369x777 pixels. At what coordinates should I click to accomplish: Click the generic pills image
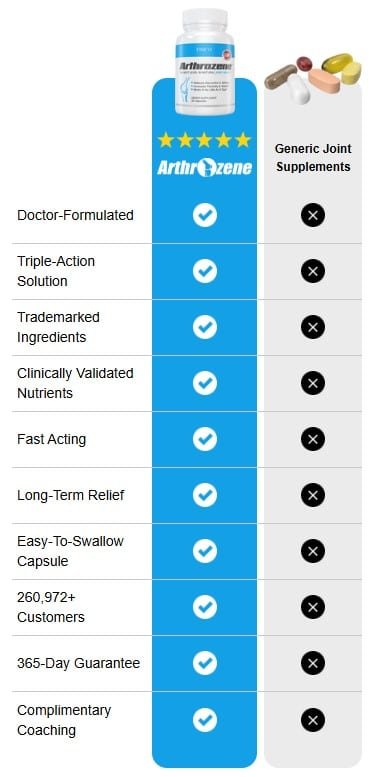pos(313,77)
